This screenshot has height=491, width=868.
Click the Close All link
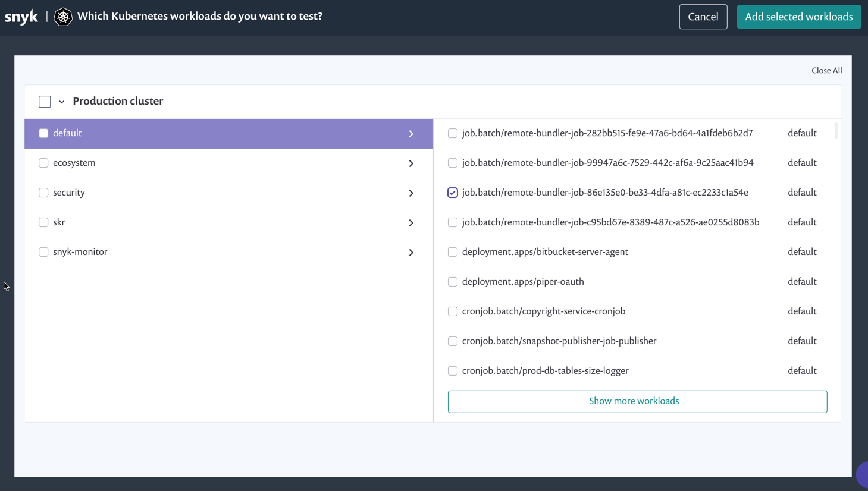pyautogui.click(x=826, y=70)
